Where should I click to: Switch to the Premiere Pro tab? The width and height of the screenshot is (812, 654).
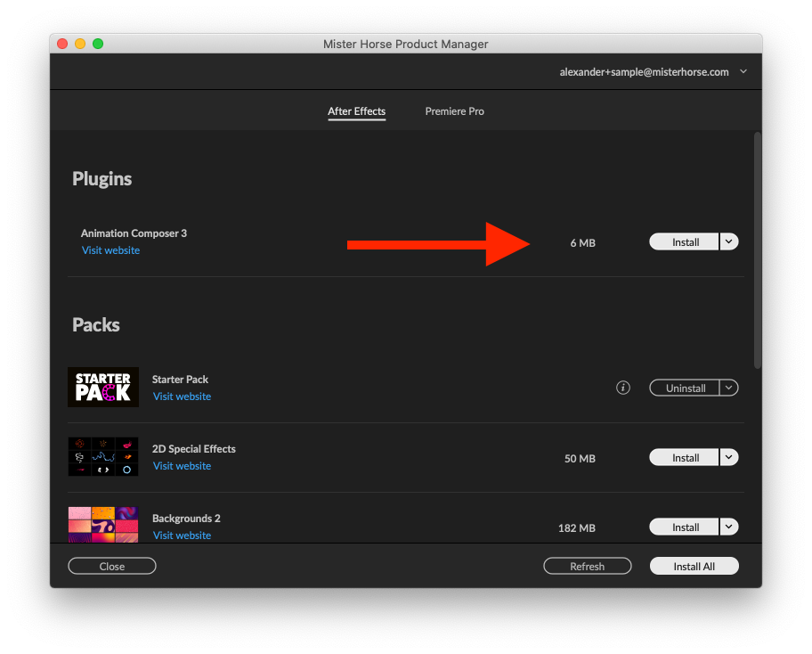pyautogui.click(x=455, y=111)
